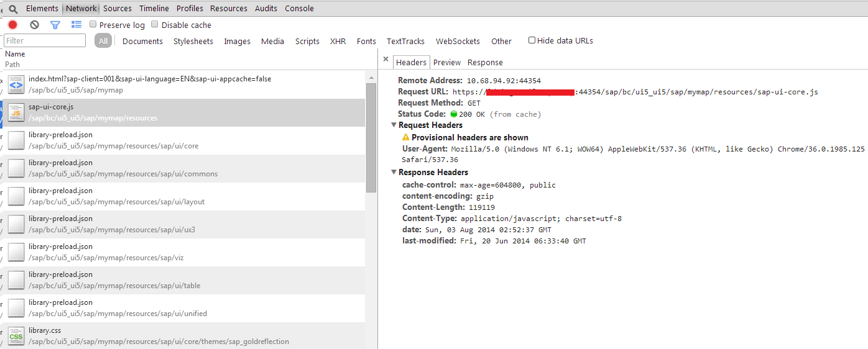Filter by XHR
The height and width of the screenshot is (349, 868).
pos(338,42)
